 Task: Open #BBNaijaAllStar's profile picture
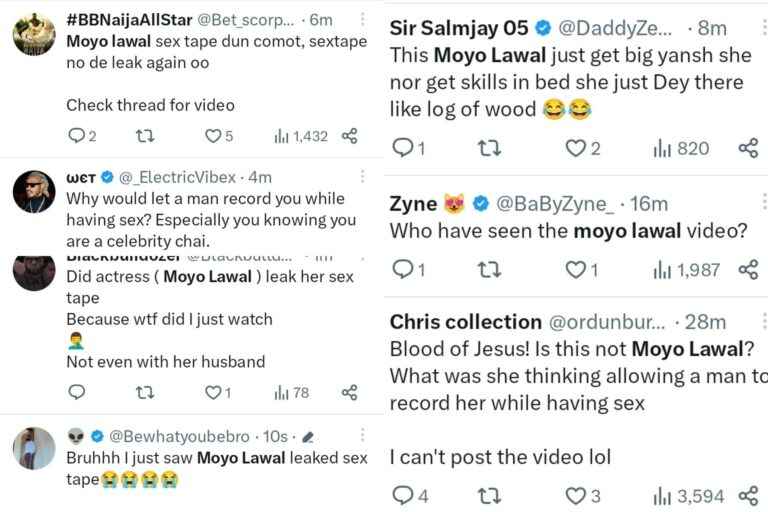(34, 34)
